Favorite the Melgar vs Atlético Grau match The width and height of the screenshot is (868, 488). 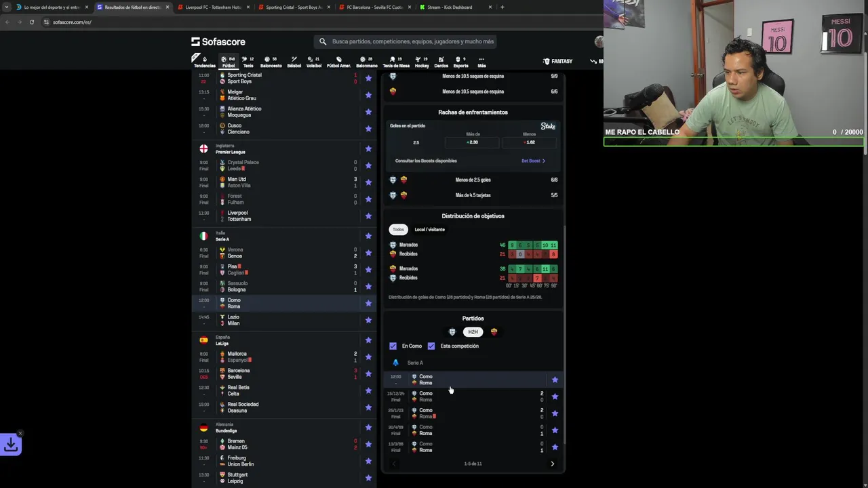[368, 95]
